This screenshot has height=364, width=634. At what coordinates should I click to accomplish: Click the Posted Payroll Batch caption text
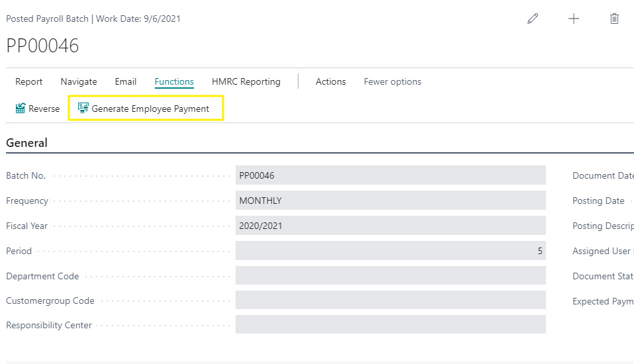tap(47, 19)
